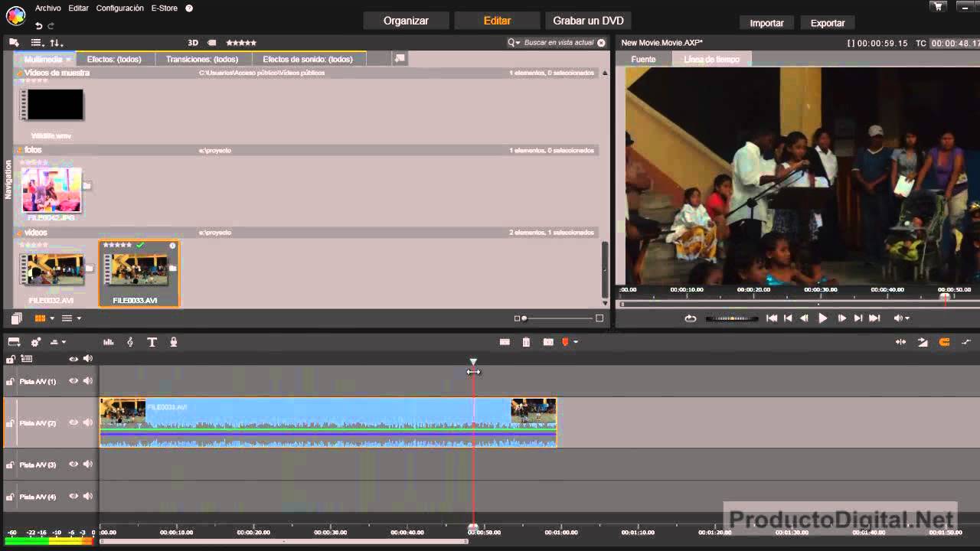The image size is (980, 551).
Task: Open the timeline toolbar customize dropdown
Action: [x=58, y=342]
